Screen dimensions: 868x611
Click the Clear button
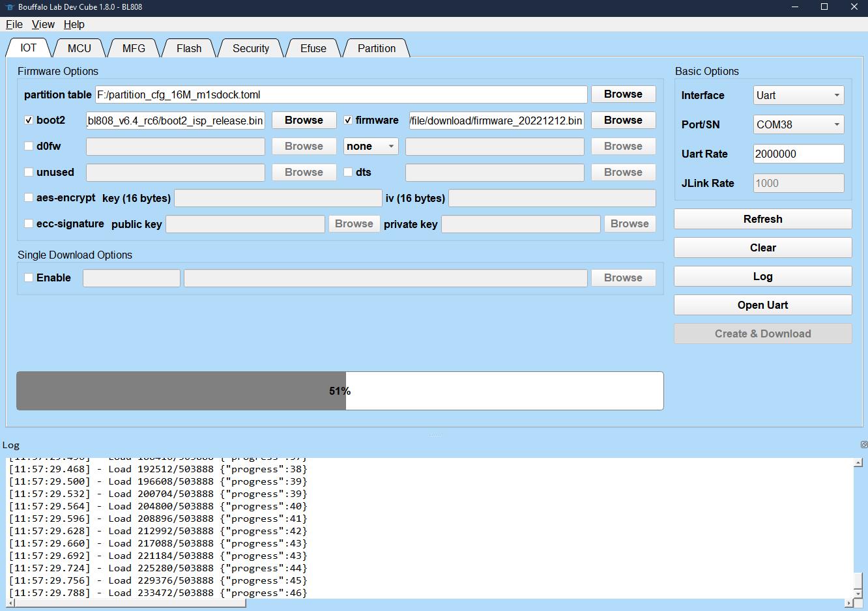pyautogui.click(x=762, y=248)
